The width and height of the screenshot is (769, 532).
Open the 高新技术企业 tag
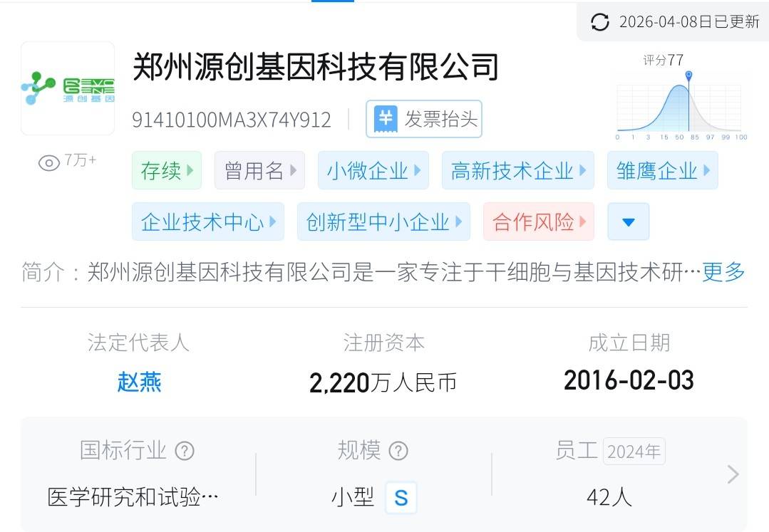[x=518, y=170]
